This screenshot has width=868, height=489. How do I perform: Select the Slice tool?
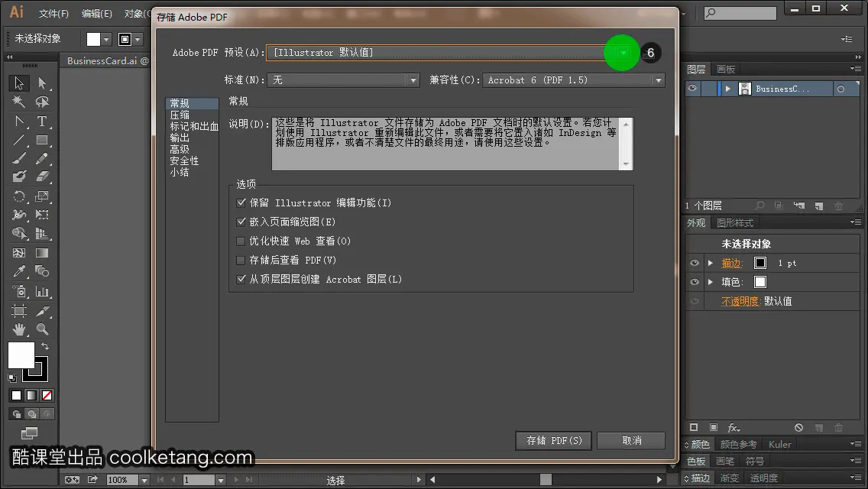point(42,311)
